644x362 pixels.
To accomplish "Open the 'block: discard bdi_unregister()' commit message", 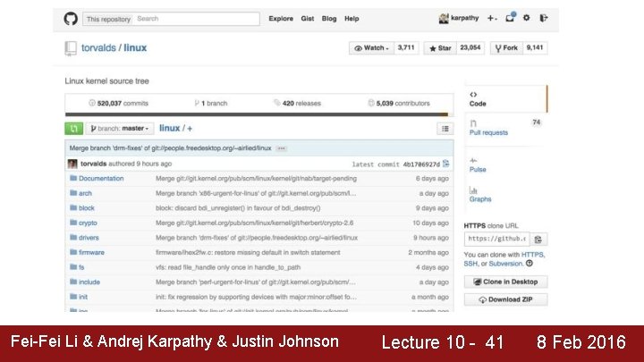I will [238, 208].
